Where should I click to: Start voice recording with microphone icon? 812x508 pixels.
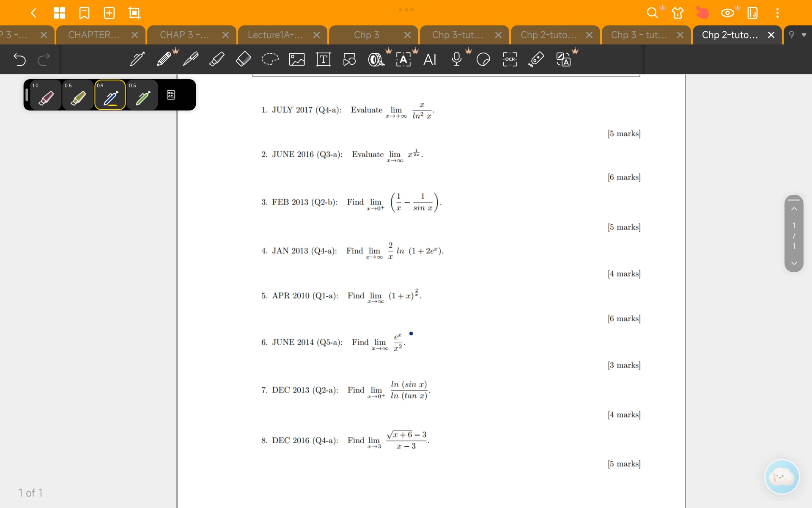coord(456,59)
